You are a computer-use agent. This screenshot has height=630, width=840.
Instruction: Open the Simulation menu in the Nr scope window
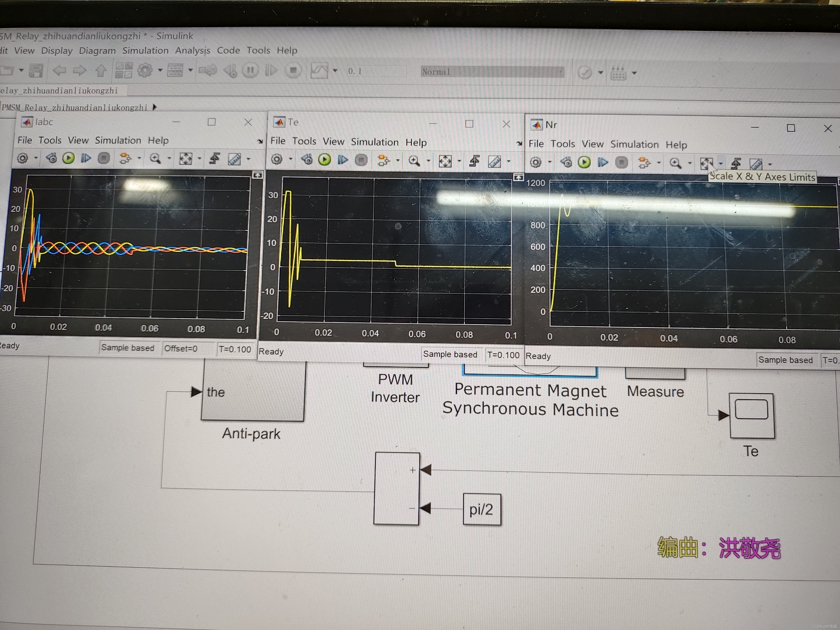(x=634, y=144)
